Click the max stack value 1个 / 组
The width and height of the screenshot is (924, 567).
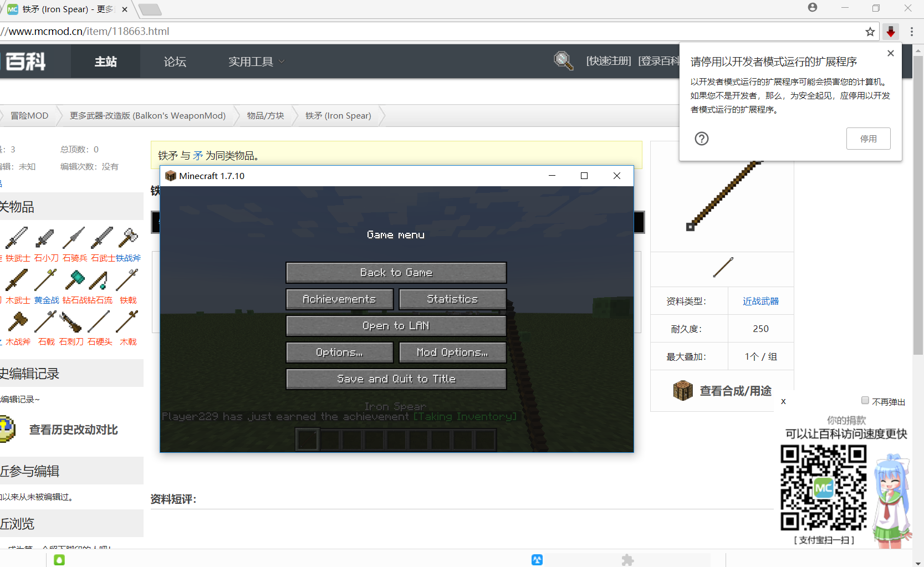[x=760, y=356]
